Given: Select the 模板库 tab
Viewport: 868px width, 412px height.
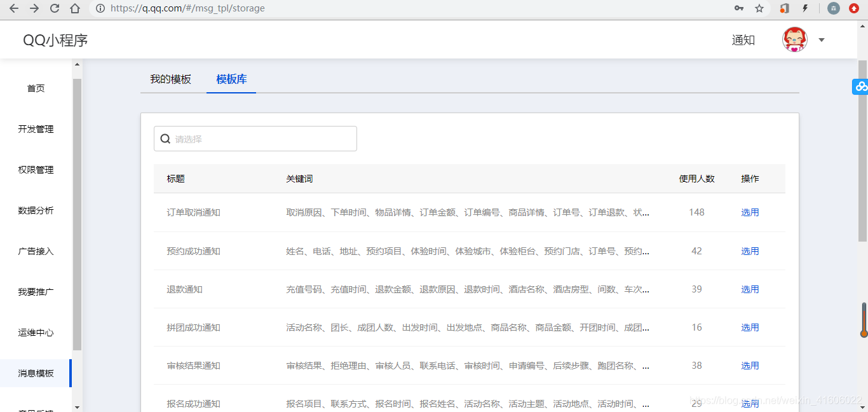Looking at the screenshot, I should click(x=231, y=79).
